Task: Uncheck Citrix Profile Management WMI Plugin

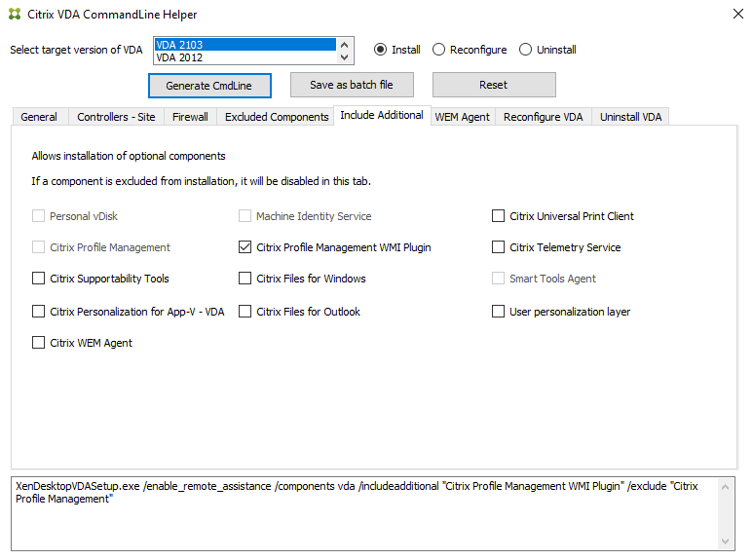Action: pyautogui.click(x=245, y=247)
